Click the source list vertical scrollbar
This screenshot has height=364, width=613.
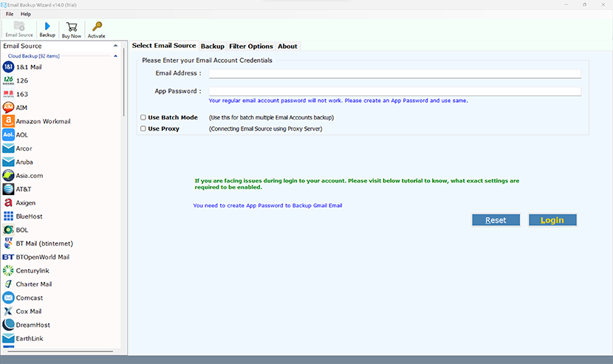click(x=123, y=82)
